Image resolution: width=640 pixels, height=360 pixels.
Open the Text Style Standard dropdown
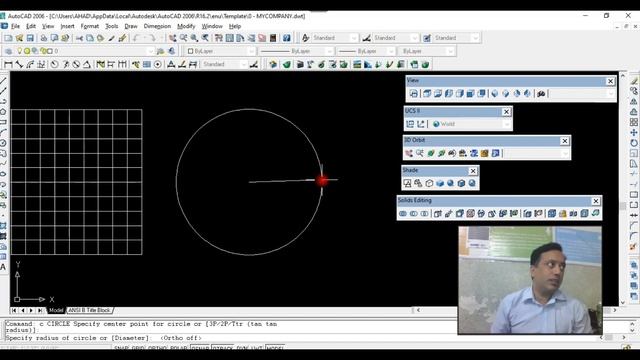(x=354, y=38)
